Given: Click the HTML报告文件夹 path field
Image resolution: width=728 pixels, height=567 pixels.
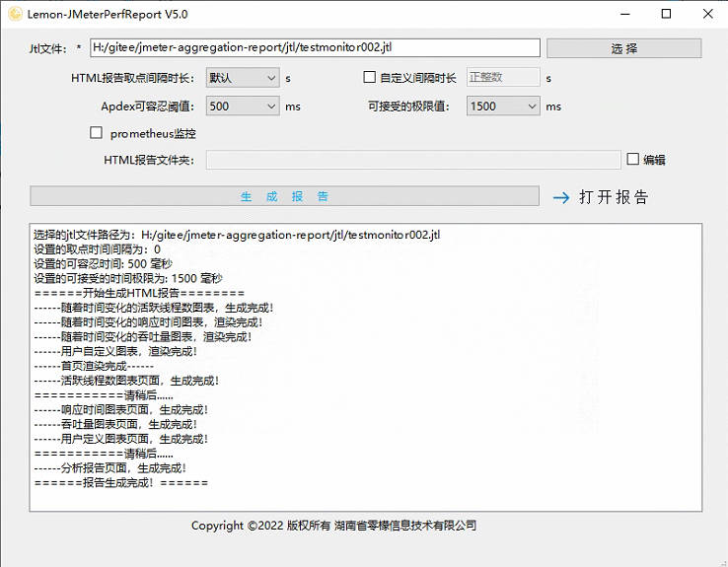Looking at the screenshot, I should pos(413,160).
